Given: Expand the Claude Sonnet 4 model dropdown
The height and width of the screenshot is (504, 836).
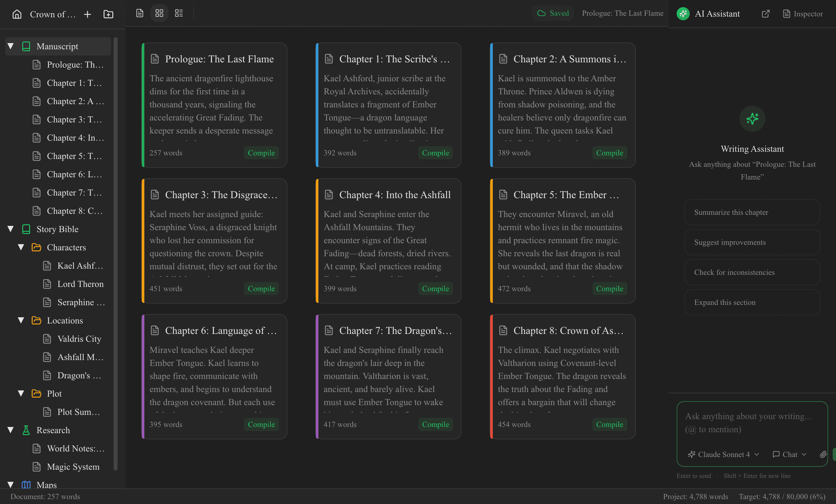Looking at the screenshot, I should (x=723, y=454).
